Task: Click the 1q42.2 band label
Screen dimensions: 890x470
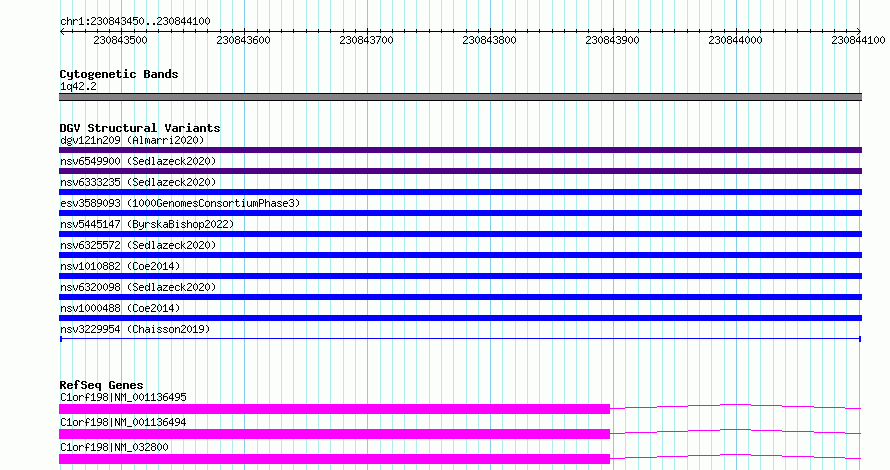Action: point(78,86)
